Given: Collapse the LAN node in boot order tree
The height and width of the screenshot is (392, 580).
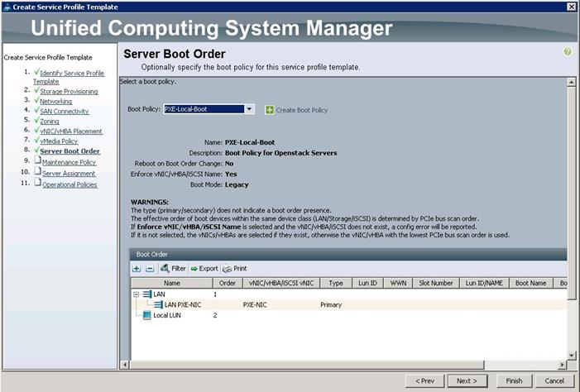Looking at the screenshot, I should (x=137, y=294).
